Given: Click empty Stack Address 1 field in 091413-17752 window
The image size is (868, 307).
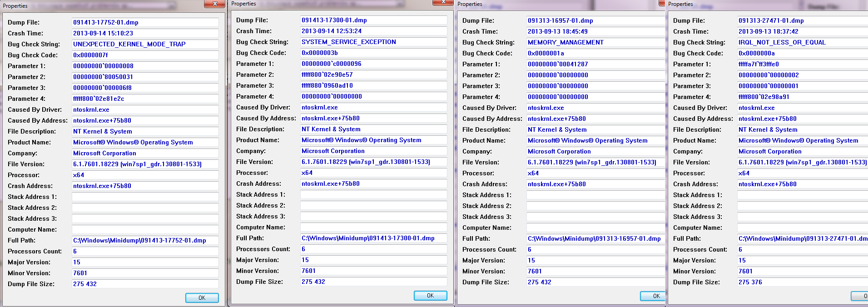Looking at the screenshot, I should [x=145, y=197].
